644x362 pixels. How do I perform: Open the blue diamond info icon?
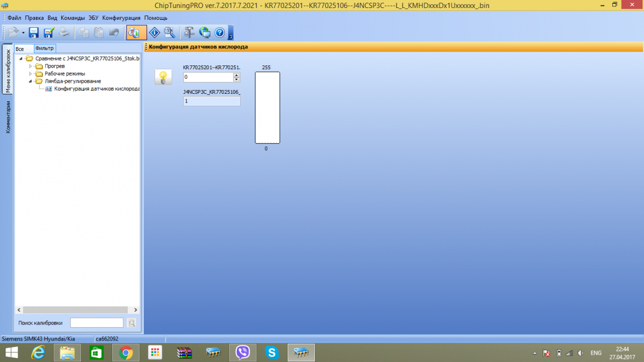(155, 33)
